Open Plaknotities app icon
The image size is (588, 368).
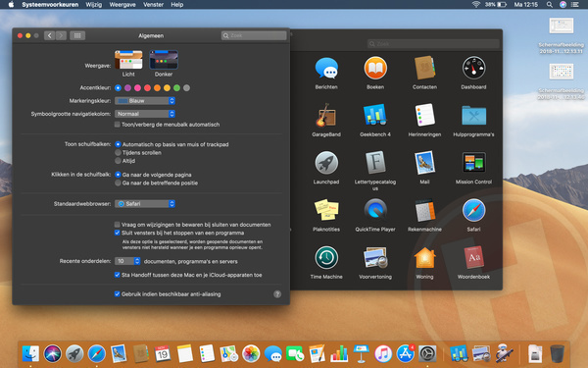pos(326,210)
